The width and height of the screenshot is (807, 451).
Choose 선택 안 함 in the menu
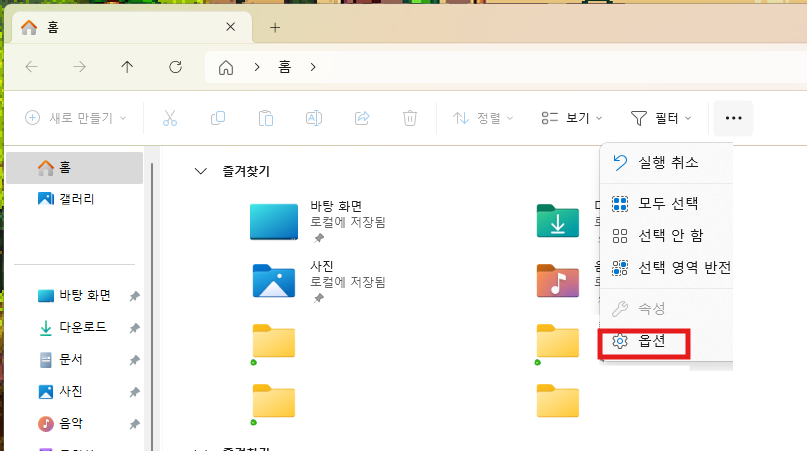pos(666,236)
